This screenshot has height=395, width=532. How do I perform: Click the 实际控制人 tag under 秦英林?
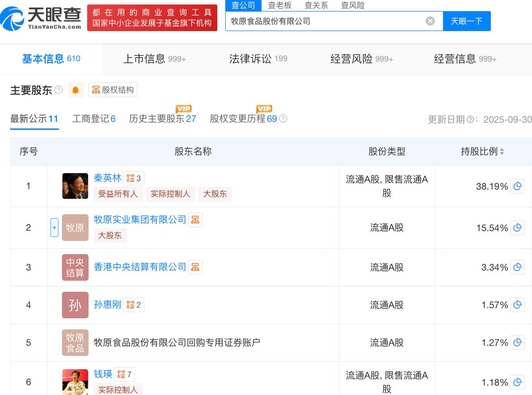pyautogui.click(x=170, y=194)
